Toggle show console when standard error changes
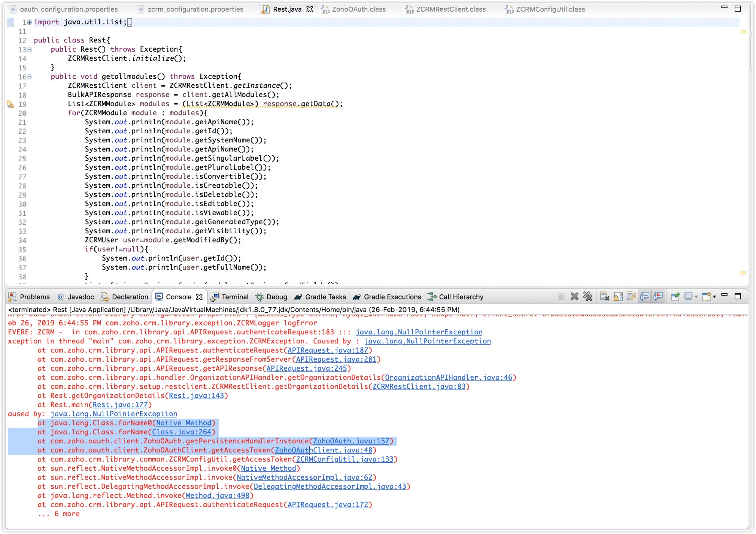This screenshot has width=756, height=534. click(x=658, y=297)
